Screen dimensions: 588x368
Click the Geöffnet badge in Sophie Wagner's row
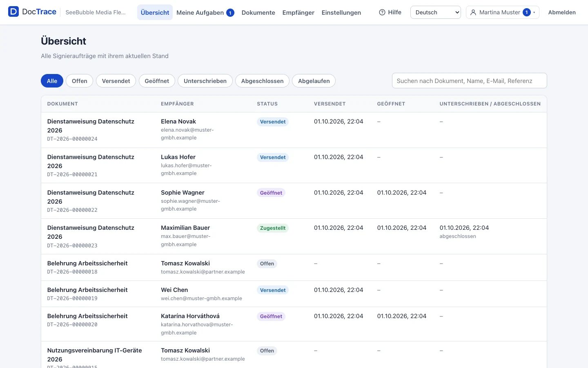pos(271,193)
